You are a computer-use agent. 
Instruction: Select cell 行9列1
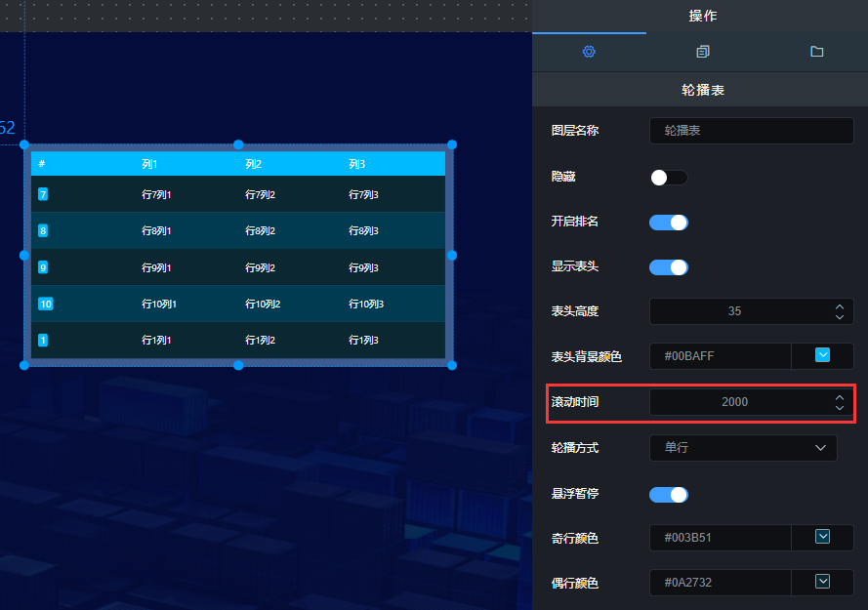[x=156, y=267]
